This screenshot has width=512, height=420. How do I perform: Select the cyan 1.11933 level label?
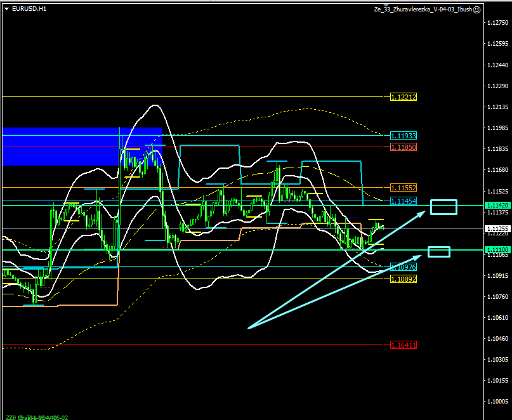point(404,136)
